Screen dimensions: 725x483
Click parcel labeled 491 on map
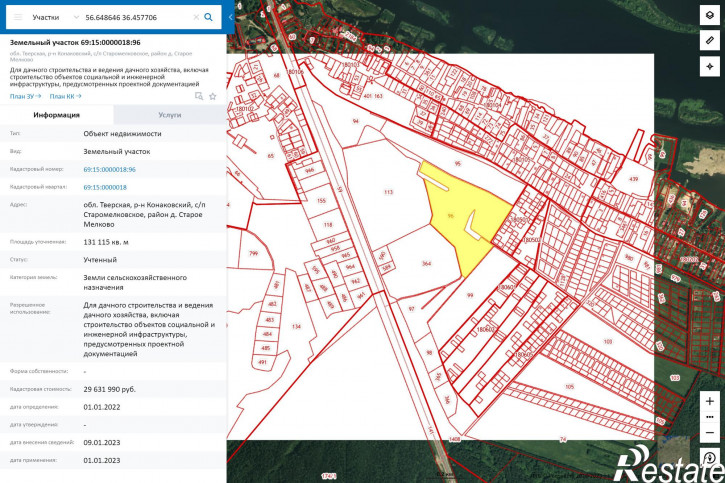(263, 362)
